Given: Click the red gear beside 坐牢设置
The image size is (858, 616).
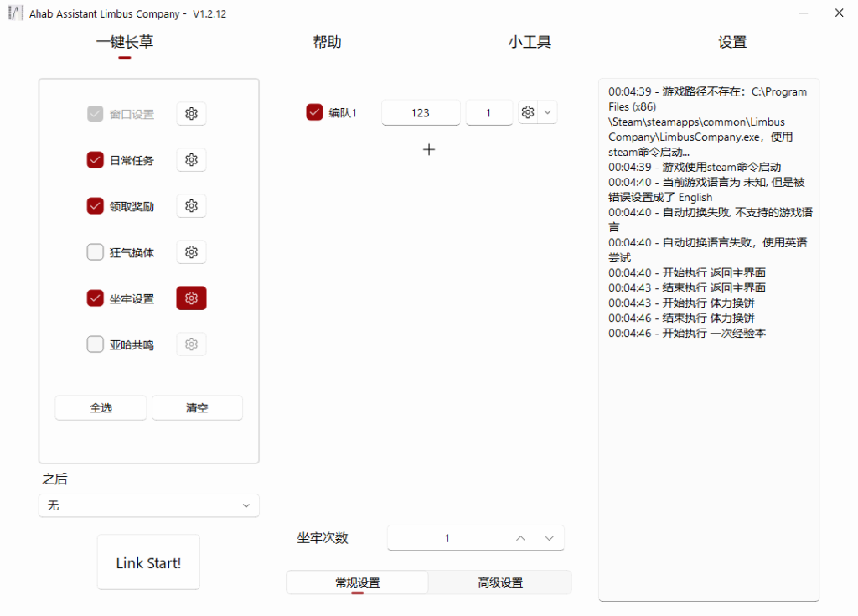Looking at the screenshot, I should tap(191, 298).
